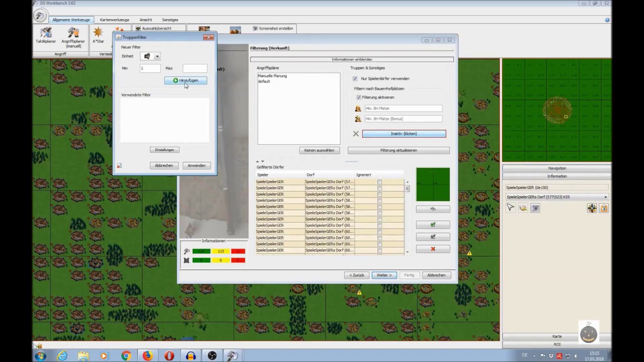Click the camera icon in Information panel
Image resolution: width=644 pixels, height=362 pixels.
(x=535, y=208)
